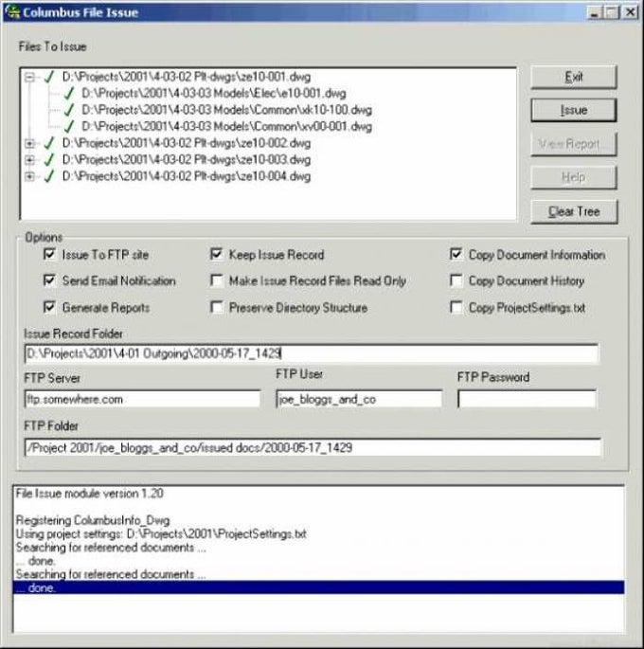Uncheck Send Email Notification option

(x=49, y=280)
